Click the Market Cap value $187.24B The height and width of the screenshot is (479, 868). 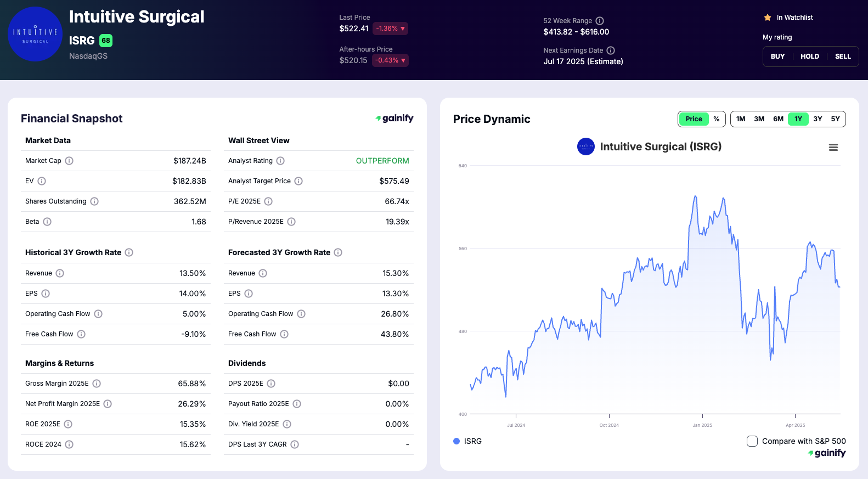[190, 161]
